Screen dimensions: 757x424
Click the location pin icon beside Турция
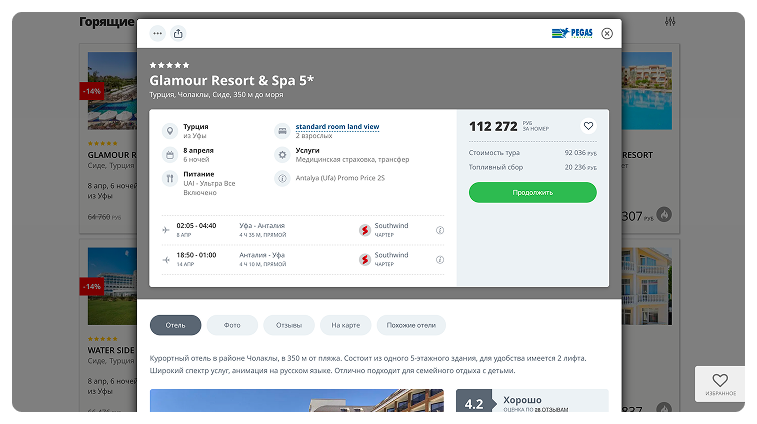coord(169,131)
